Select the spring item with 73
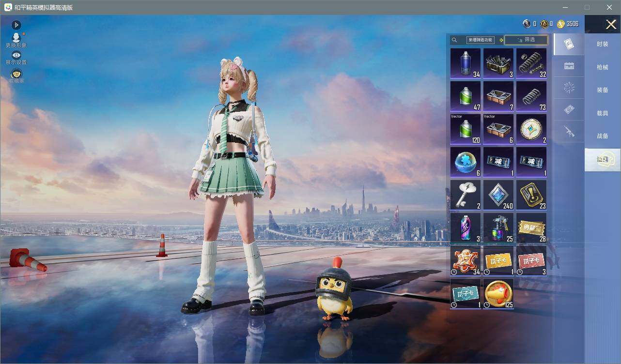 click(531, 96)
